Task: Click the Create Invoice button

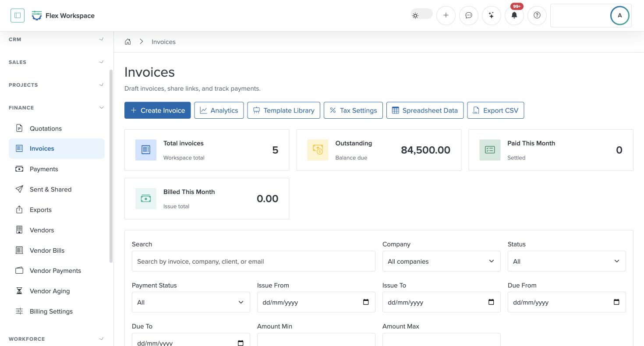Action: point(157,110)
